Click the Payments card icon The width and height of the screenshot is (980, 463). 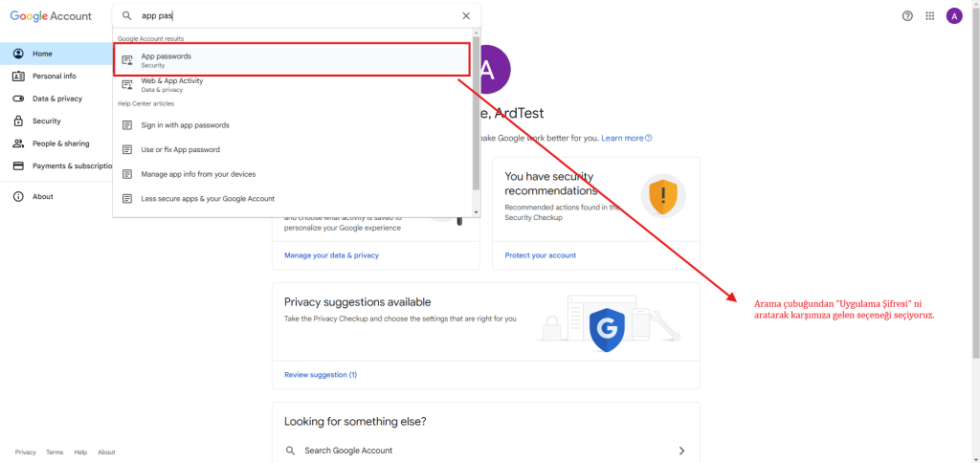(x=18, y=165)
